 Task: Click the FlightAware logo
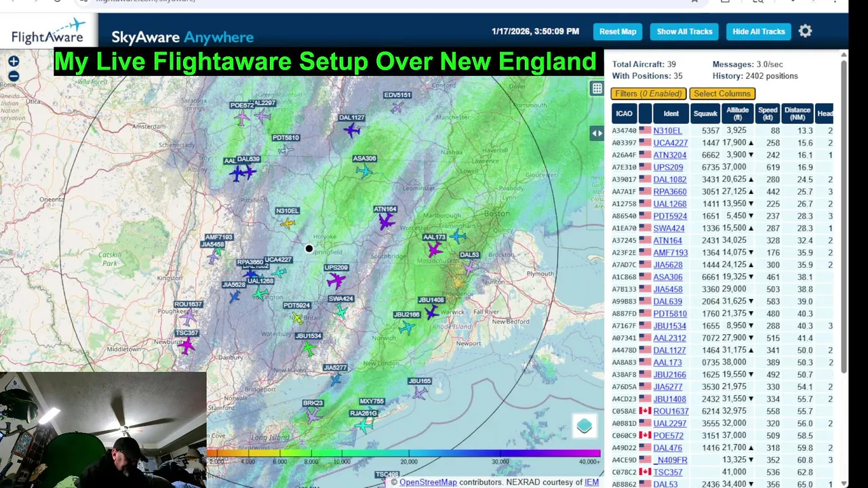tap(49, 31)
